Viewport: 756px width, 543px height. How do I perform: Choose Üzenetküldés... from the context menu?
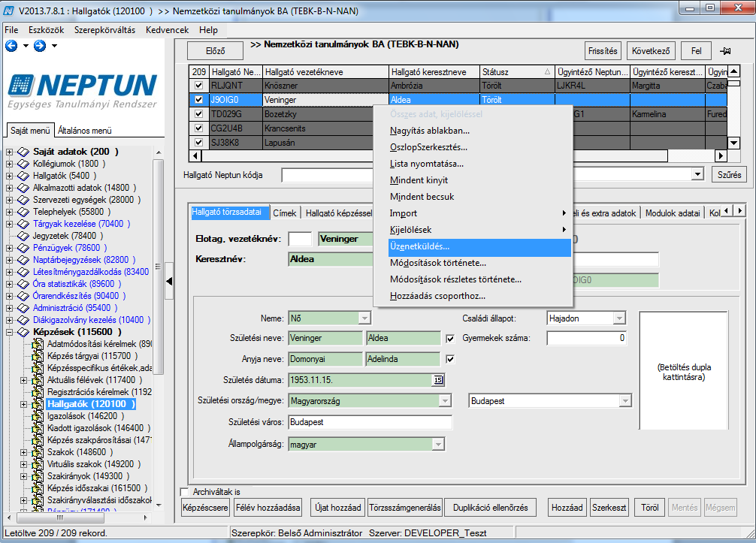pos(479,246)
